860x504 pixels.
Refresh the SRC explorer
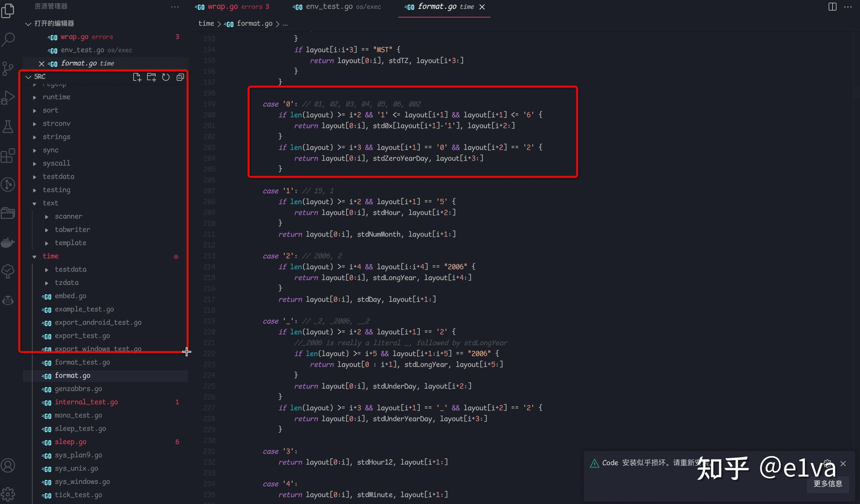pos(166,77)
